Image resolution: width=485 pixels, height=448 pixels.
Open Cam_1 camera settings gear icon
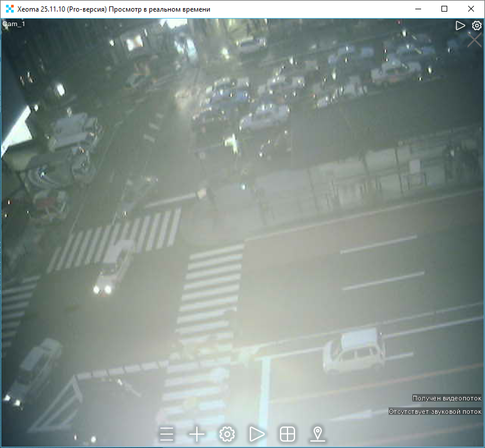(476, 26)
